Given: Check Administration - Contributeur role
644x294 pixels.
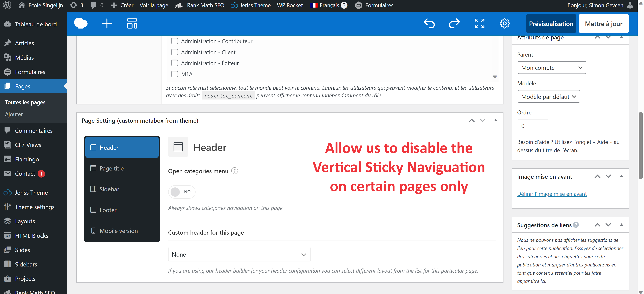Looking at the screenshot, I should 174,41.
